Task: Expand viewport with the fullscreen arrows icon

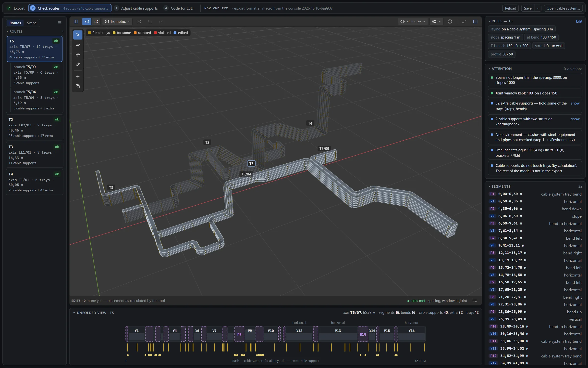Action: click(464, 22)
